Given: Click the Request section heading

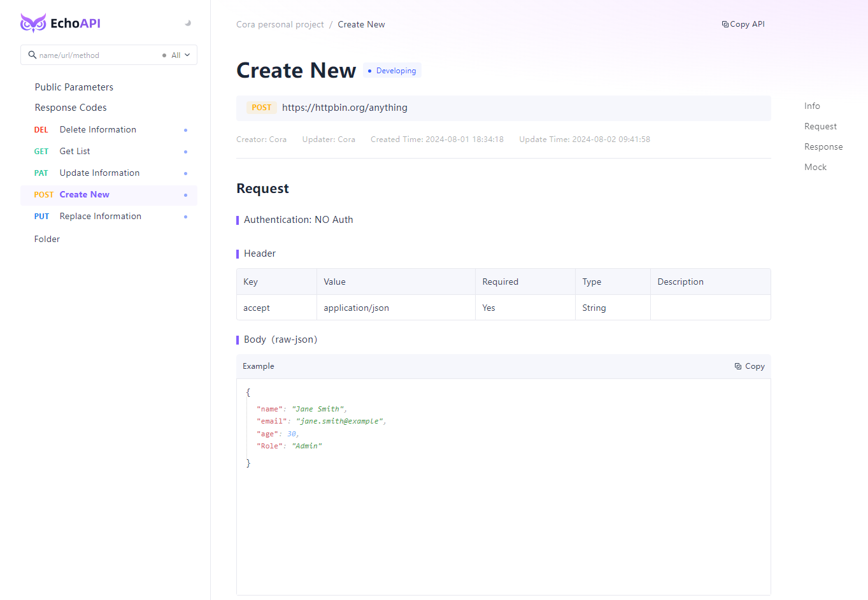Looking at the screenshot, I should click(262, 189).
